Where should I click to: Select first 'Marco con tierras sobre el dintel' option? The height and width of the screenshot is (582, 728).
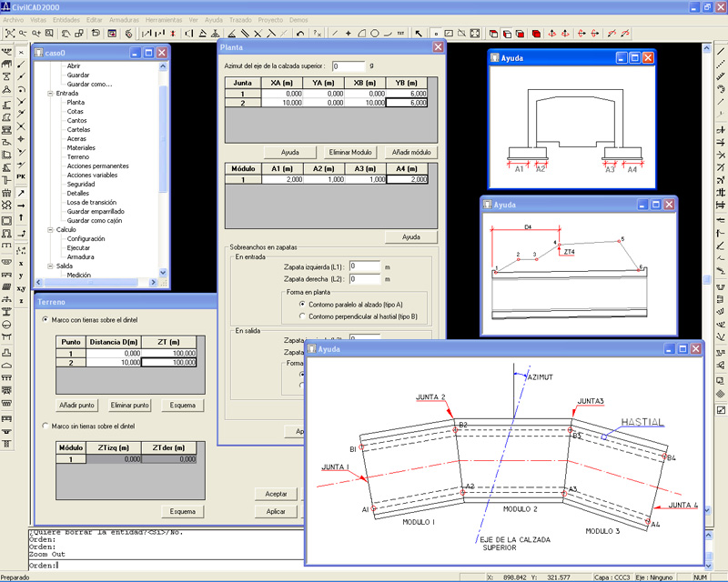46,320
